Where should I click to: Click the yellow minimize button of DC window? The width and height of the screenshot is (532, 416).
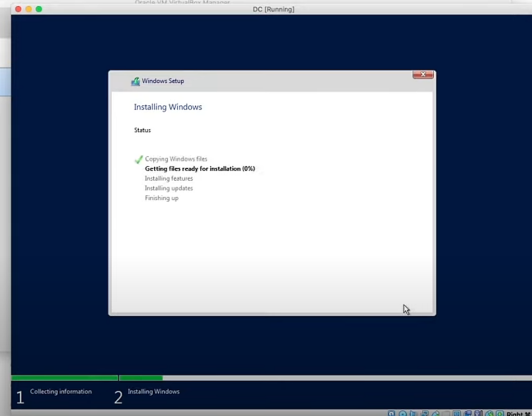click(x=29, y=9)
